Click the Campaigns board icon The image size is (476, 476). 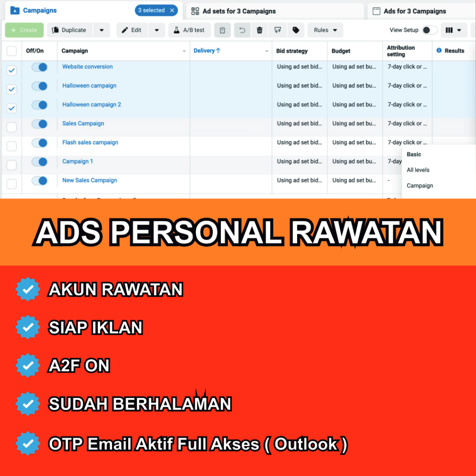click(15, 10)
